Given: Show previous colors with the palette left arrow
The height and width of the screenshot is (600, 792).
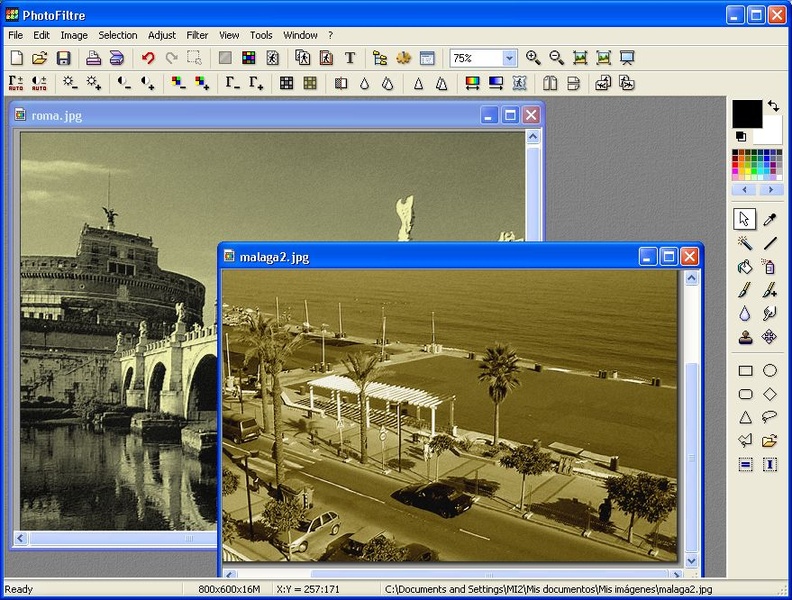Looking at the screenshot, I should coord(744,189).
